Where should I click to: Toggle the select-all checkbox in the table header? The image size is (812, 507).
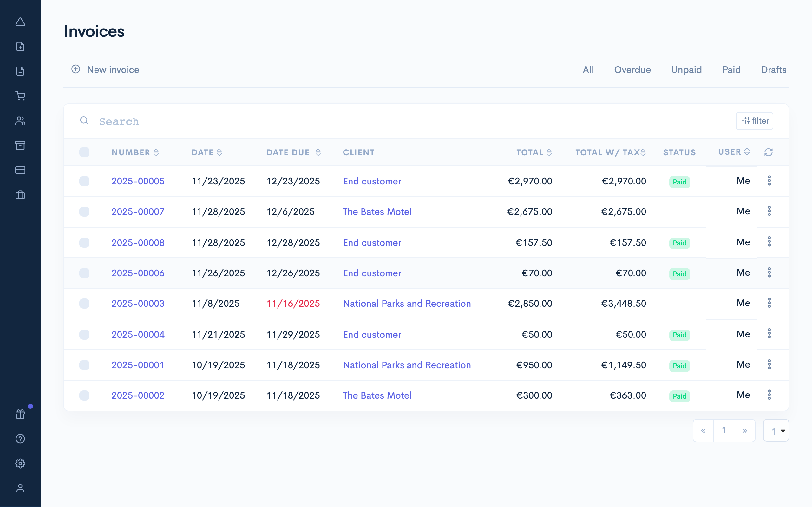[84, 152]
